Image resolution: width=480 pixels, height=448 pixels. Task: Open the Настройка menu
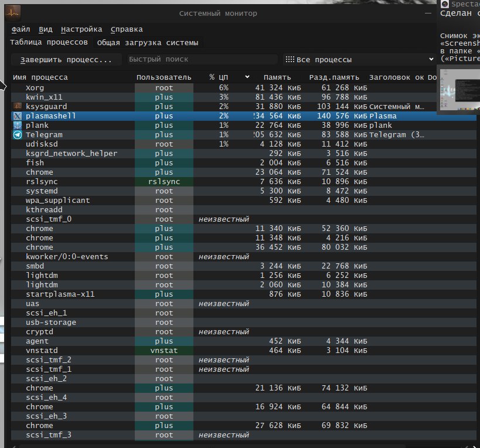(x=81, y=29)
